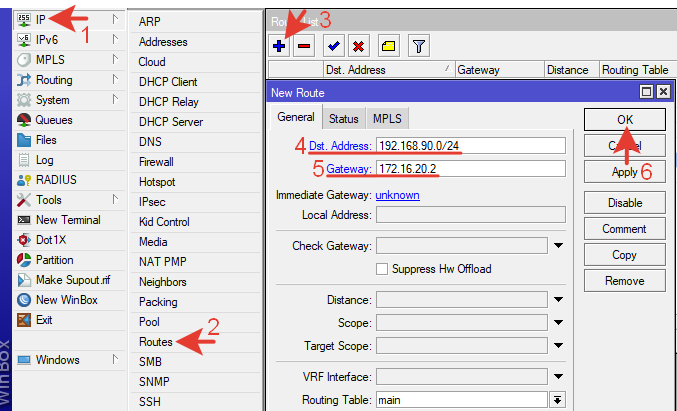
Task: Click the Dst. Address input field
Action: [x=471, y=145]
